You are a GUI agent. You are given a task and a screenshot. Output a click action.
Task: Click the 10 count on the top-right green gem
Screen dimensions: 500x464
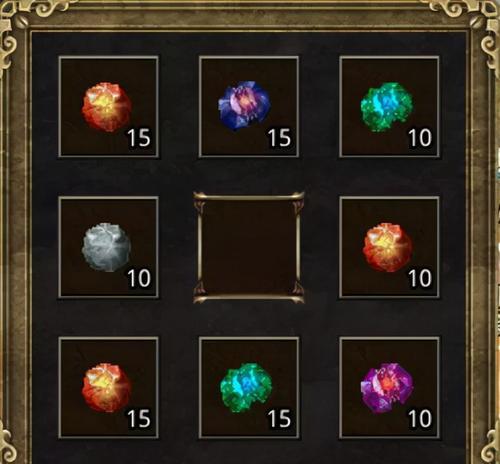point(420,138)
